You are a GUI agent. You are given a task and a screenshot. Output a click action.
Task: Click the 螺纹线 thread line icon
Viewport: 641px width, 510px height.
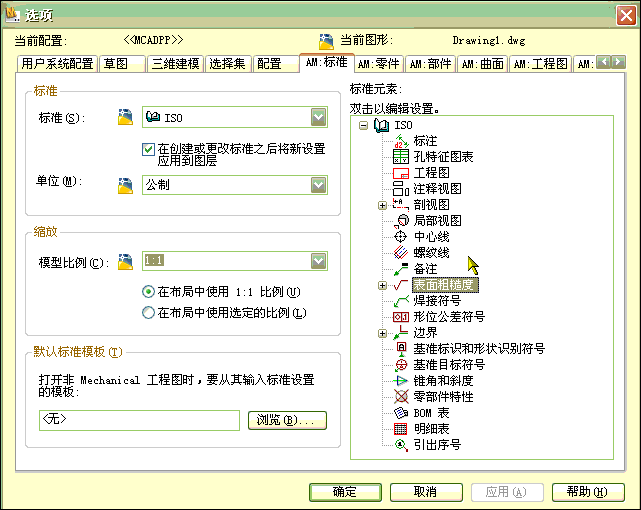coord(401,253)
